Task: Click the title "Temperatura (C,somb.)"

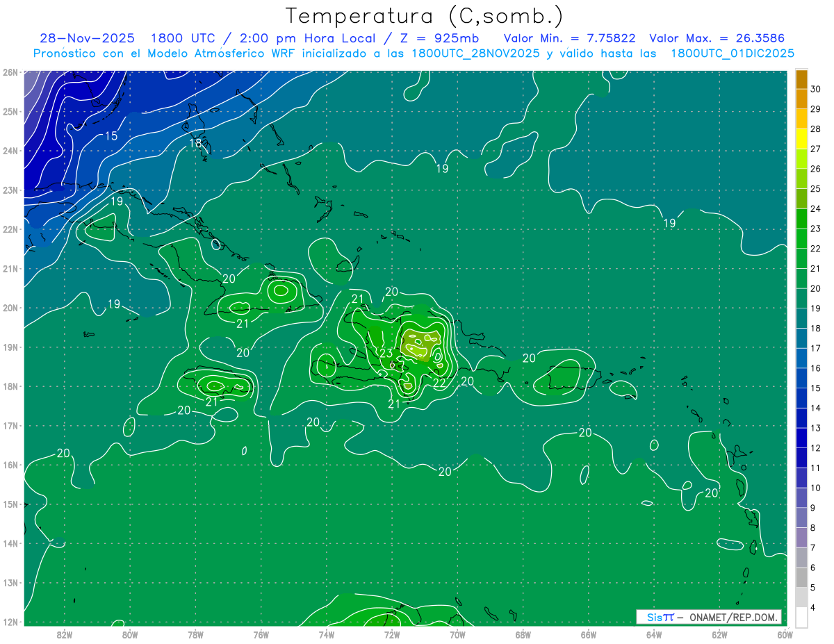Action: click(x=425, y=16)
